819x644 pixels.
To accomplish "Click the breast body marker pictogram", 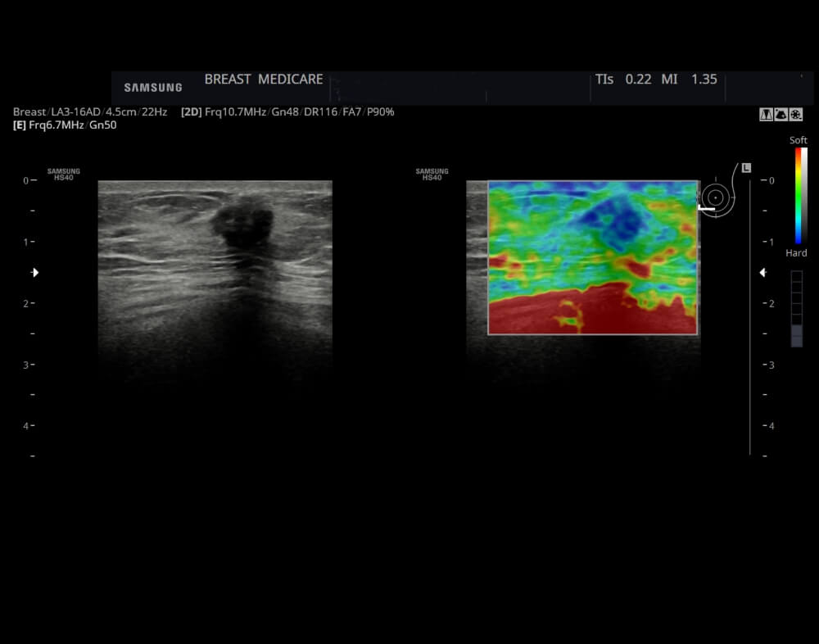I will (x=715, y=197).
